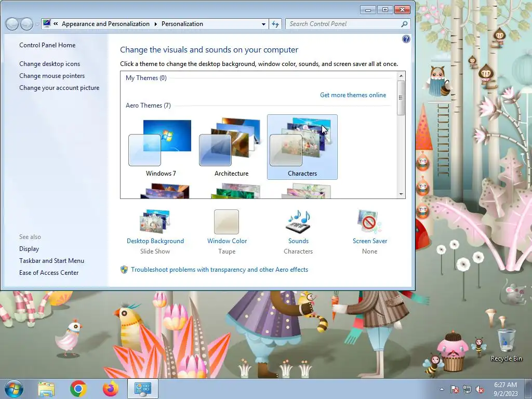
Task: Select the Windows 7 theme
Action: tap(161, 147)
